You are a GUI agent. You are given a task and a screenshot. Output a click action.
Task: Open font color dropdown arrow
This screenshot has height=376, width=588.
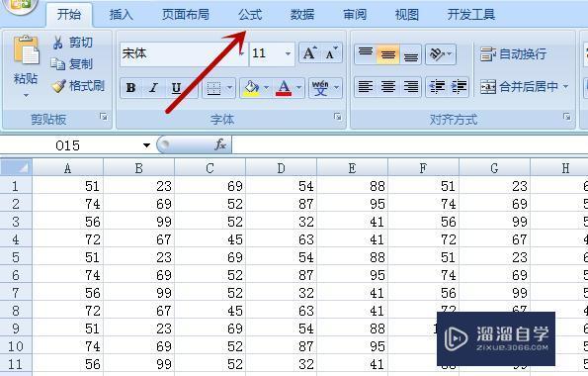[x=298, y=88]
